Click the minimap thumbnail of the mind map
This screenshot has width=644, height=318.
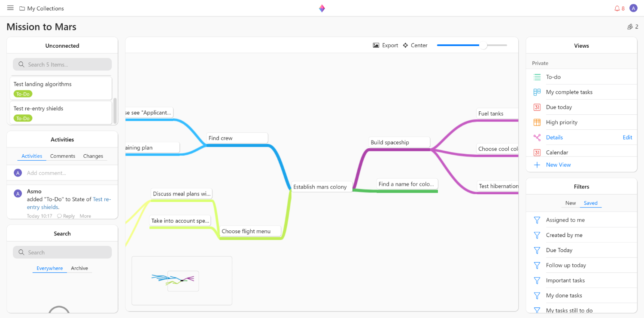182,281
